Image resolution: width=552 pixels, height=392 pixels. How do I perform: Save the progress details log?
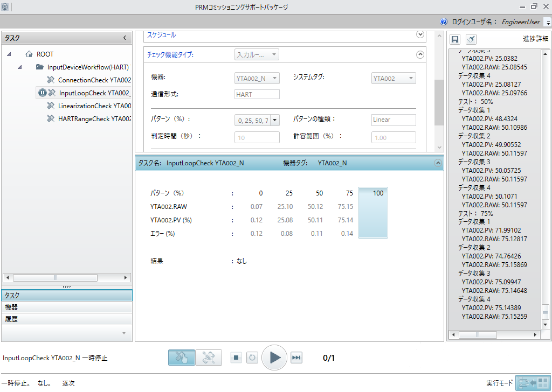pyautogui.click(x=455, y=39)
